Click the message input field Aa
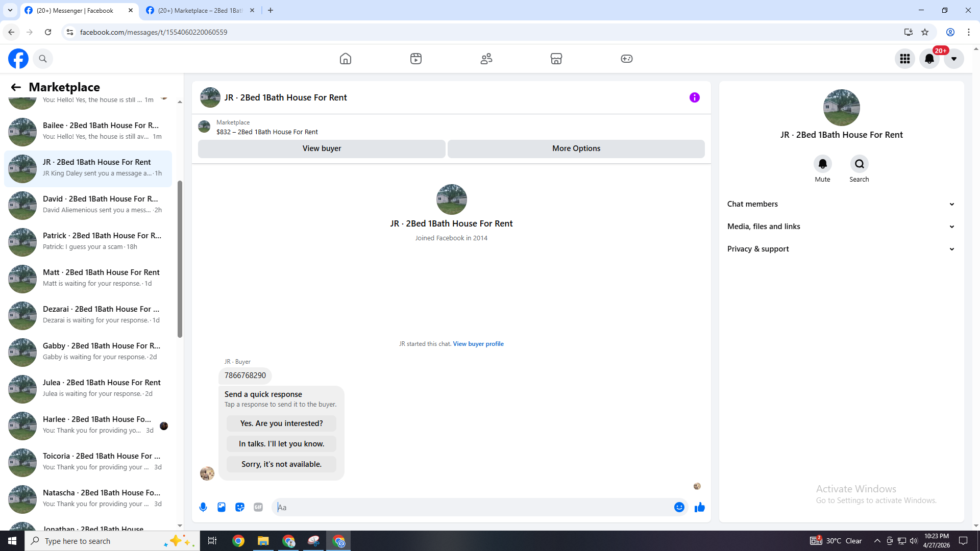This screenshot has width=980, height=551. tap(472, 507)
